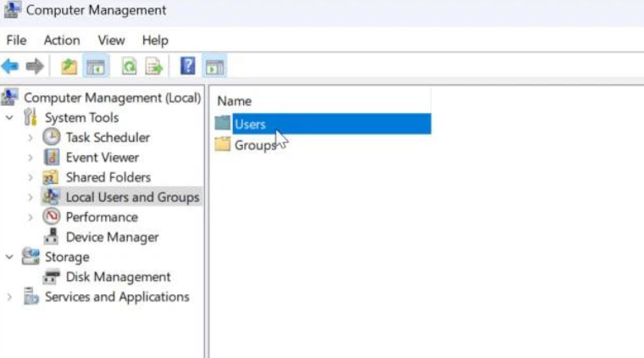Open the Help menu
Viewport: 644px width, 358px height.
[155, 40]
